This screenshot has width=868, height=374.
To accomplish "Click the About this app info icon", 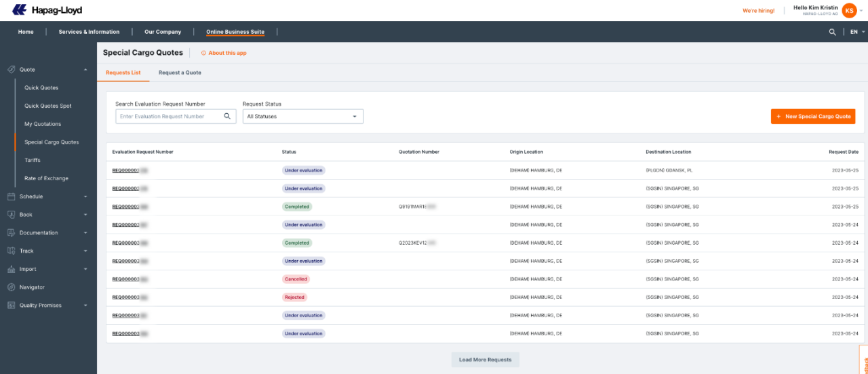I will click(x=203, y=53).
